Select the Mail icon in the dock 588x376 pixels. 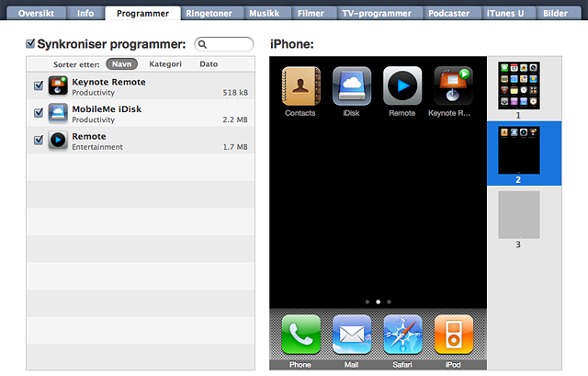352,335
